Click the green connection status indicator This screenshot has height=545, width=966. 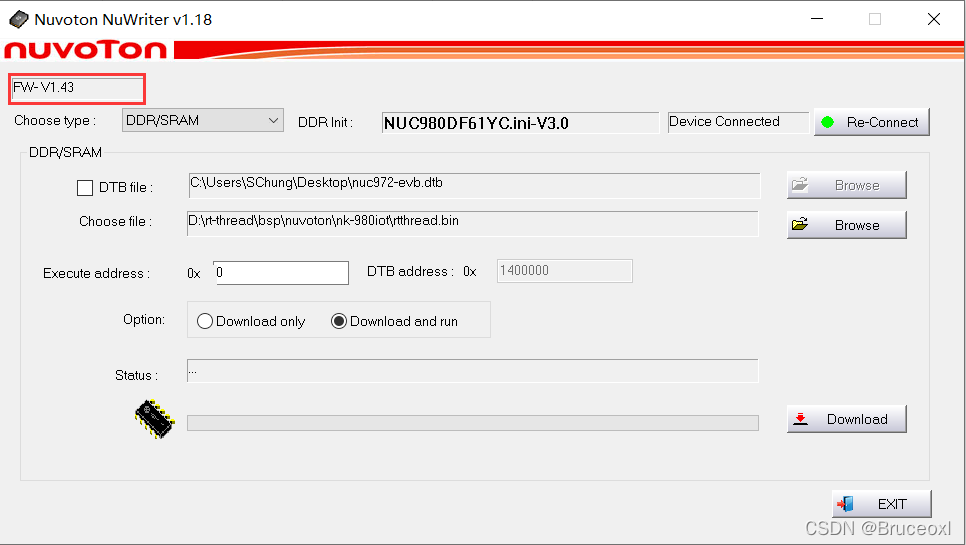[x=827, y=122]
